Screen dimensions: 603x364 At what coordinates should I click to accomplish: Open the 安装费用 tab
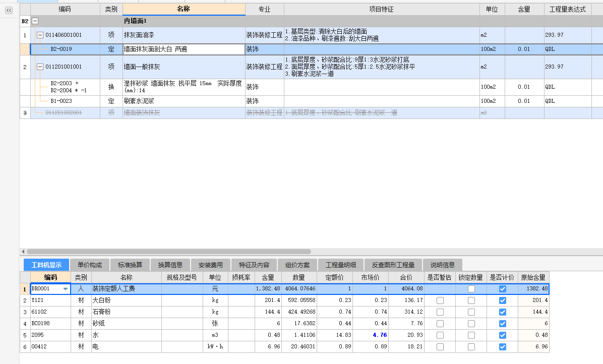pos(211,265)
